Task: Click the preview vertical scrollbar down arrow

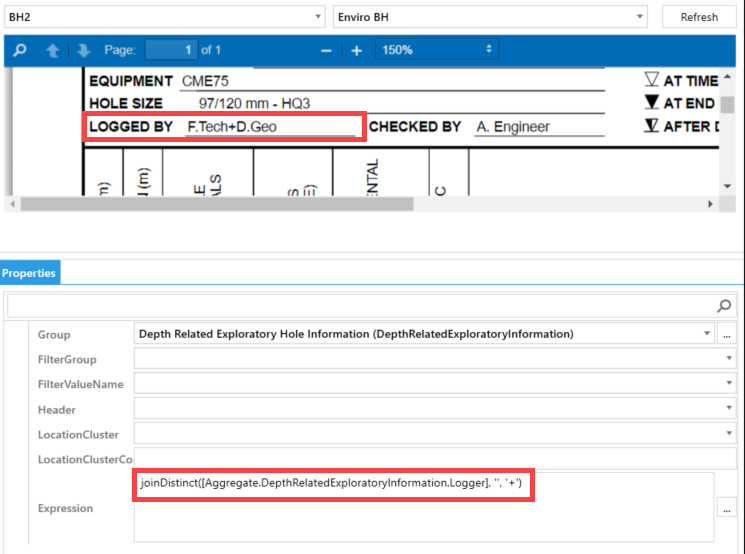Action: coord(727,186)
